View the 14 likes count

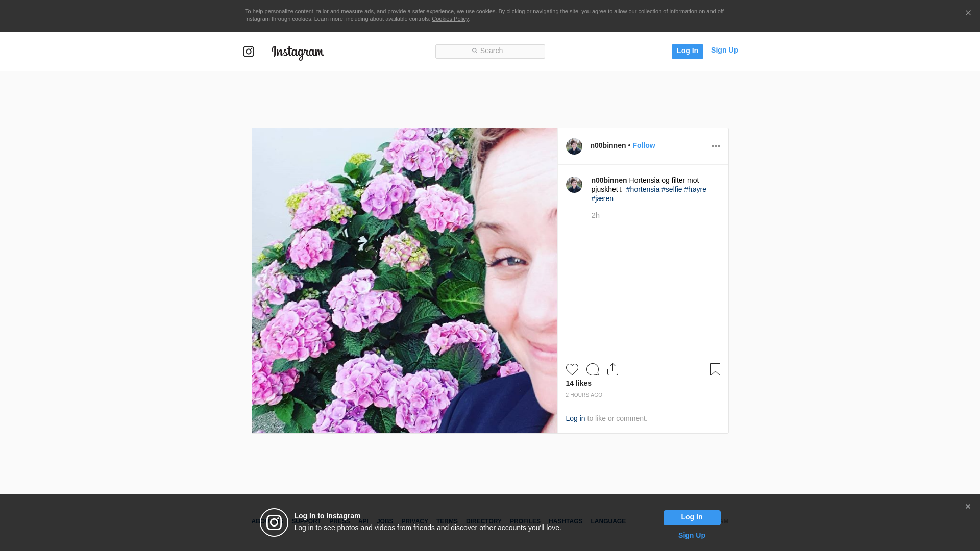(579, 383)
